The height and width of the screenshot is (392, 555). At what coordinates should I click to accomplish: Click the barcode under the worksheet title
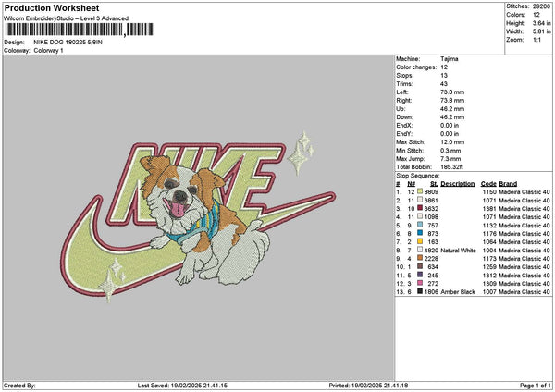[x=80, y=30]
